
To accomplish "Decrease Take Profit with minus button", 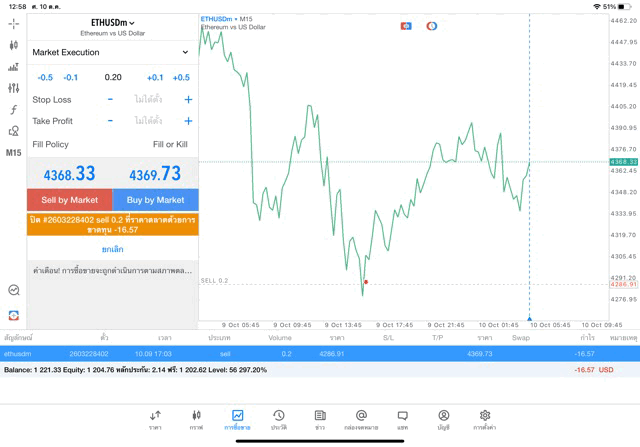I will pos(110,121).
